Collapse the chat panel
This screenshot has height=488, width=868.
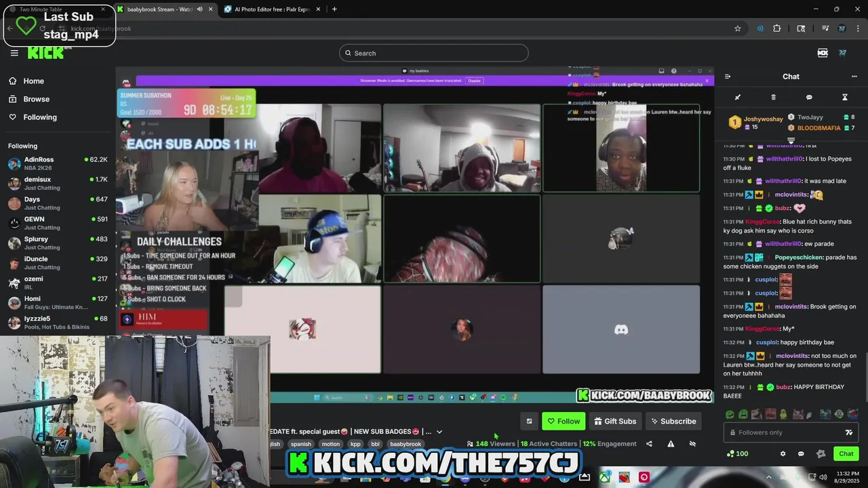(x=728, y=77)
